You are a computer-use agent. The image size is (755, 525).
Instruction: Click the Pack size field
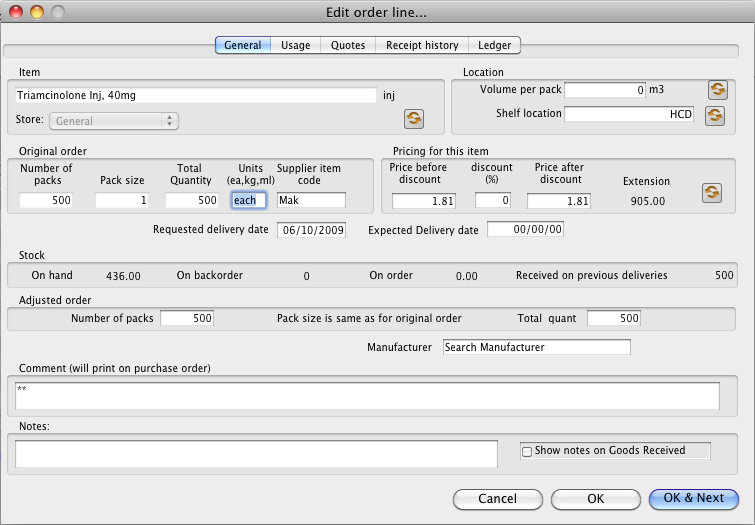[x=121, y=200]
